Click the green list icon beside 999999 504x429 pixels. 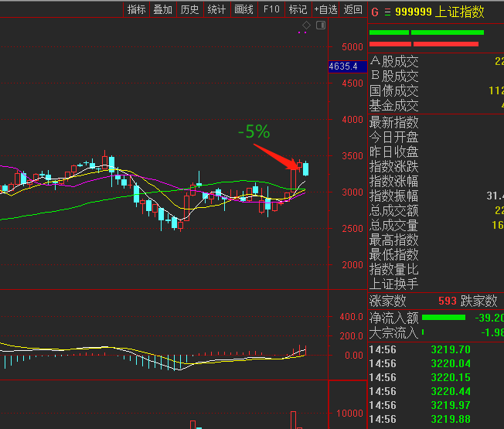[x=386, y=12]
